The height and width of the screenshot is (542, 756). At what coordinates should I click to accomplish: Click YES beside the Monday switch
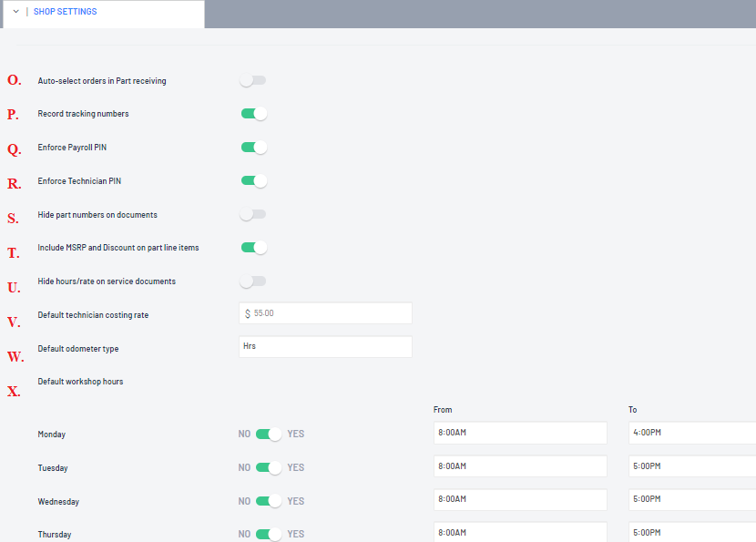(x=295, y=434)
